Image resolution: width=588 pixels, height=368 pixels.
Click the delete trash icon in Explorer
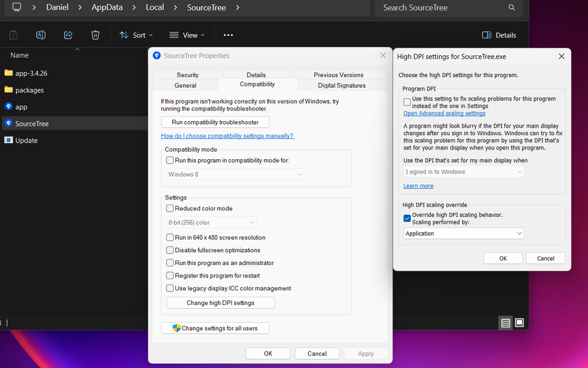[95, 35]
